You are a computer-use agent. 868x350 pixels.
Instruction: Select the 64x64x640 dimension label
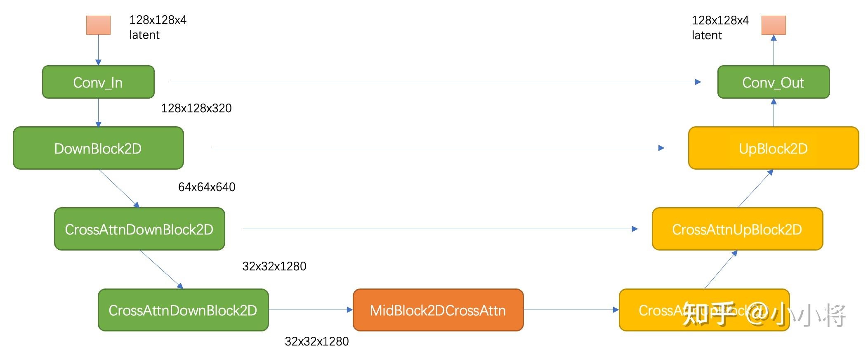pyautogui.click(x=207, y=187)
